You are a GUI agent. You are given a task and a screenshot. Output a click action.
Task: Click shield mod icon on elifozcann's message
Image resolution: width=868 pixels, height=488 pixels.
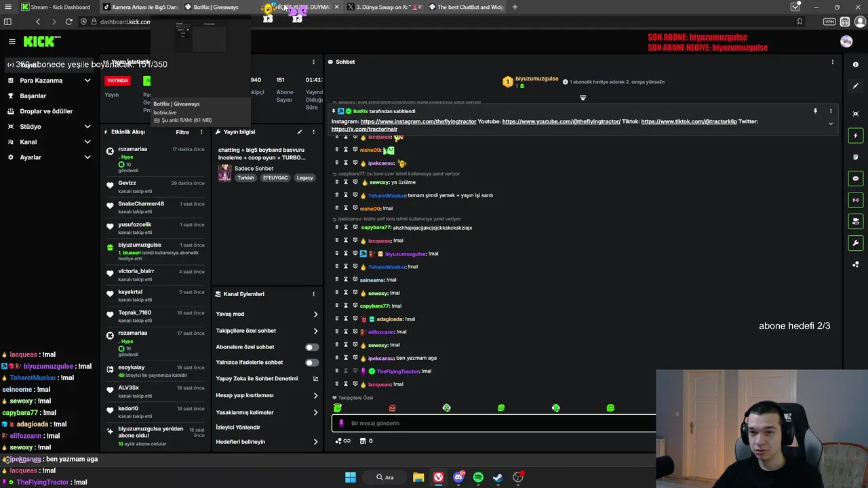[x=355, y=332]
